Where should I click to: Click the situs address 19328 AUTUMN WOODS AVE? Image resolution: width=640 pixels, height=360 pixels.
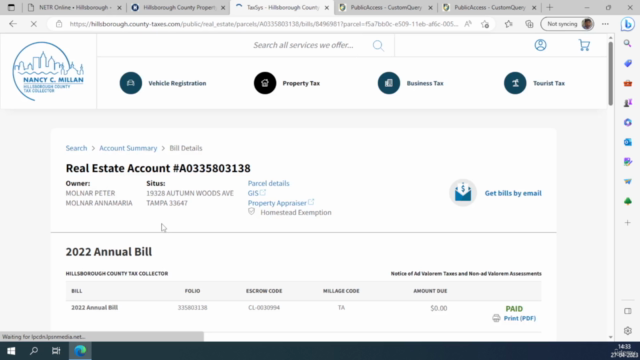click(x=190, y=193)
